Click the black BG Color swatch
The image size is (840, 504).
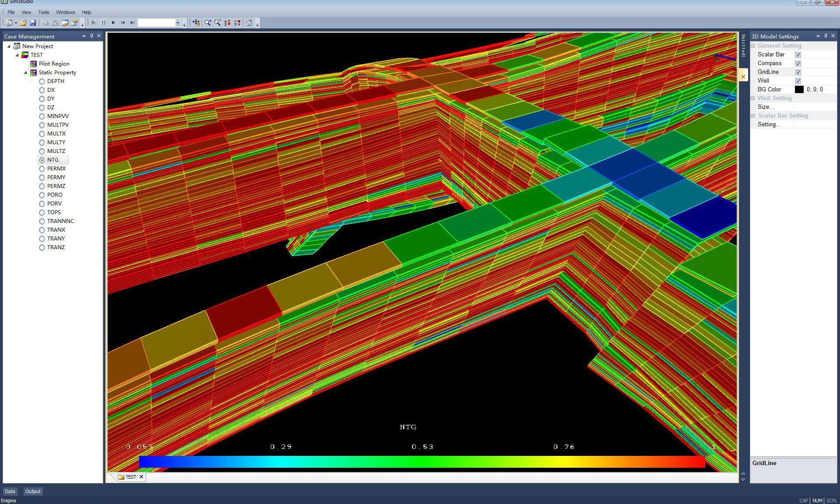pyautogui.click(x=799, y=90)
